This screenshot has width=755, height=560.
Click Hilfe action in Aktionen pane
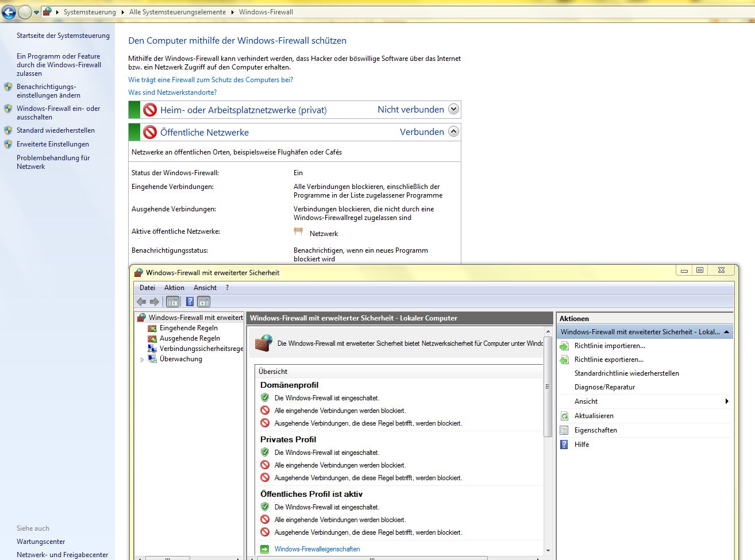581,445
